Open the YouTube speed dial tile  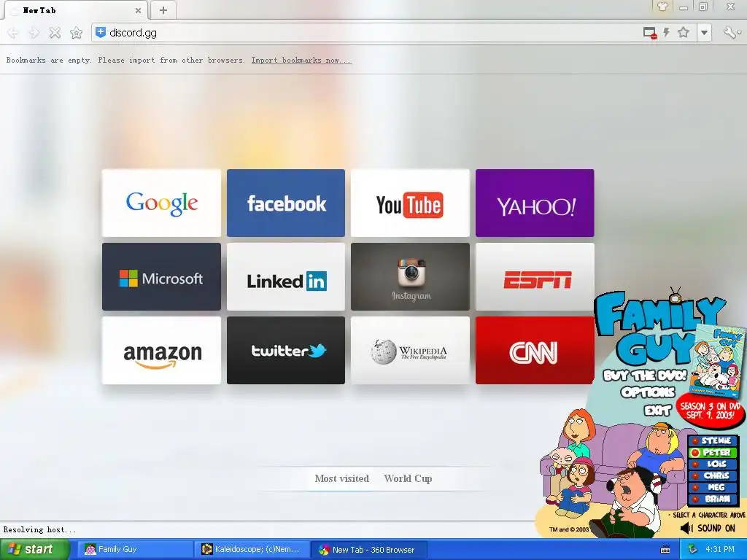point(410,203)
